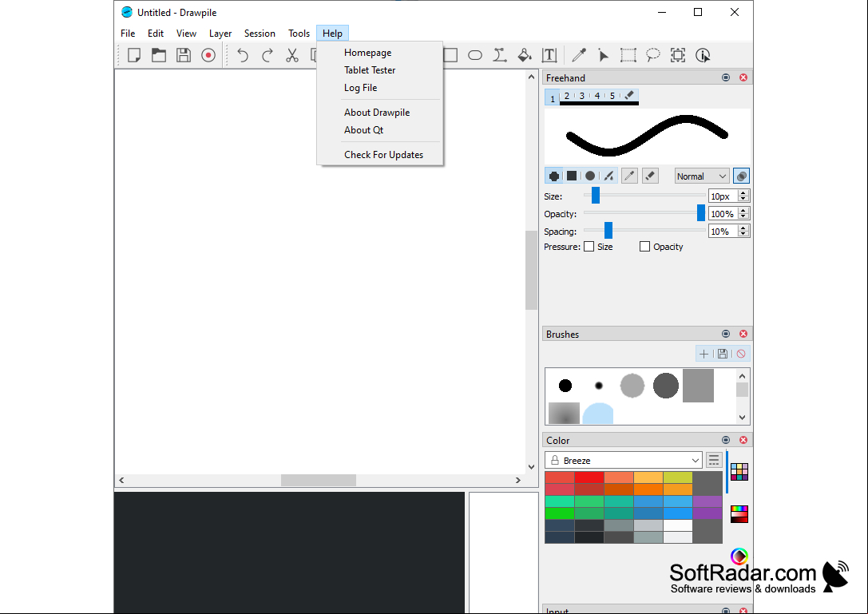Close the Color dock panel

[743, 440]
